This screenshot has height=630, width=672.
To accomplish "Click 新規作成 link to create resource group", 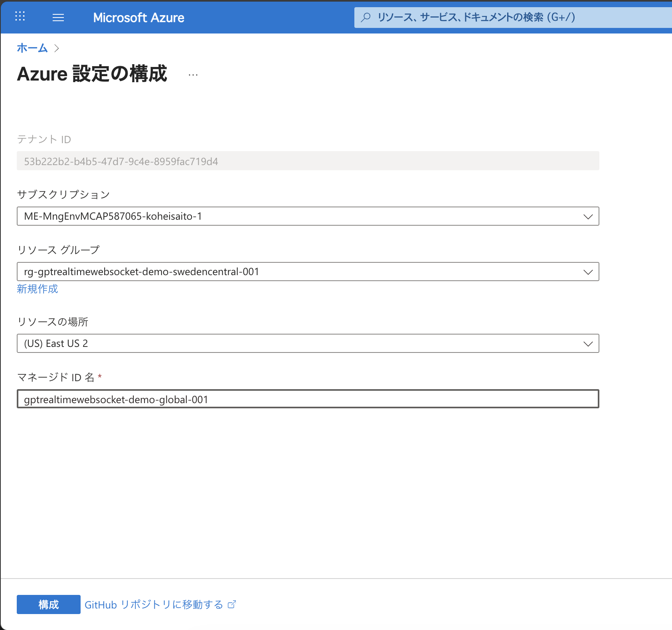I will point(38,289).
